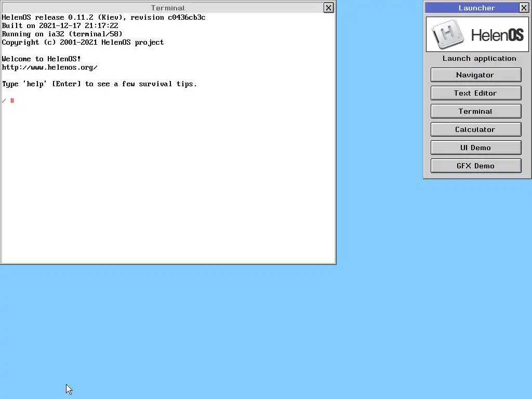
Task: Launch the UI Demo
Action: click(476, 148)
